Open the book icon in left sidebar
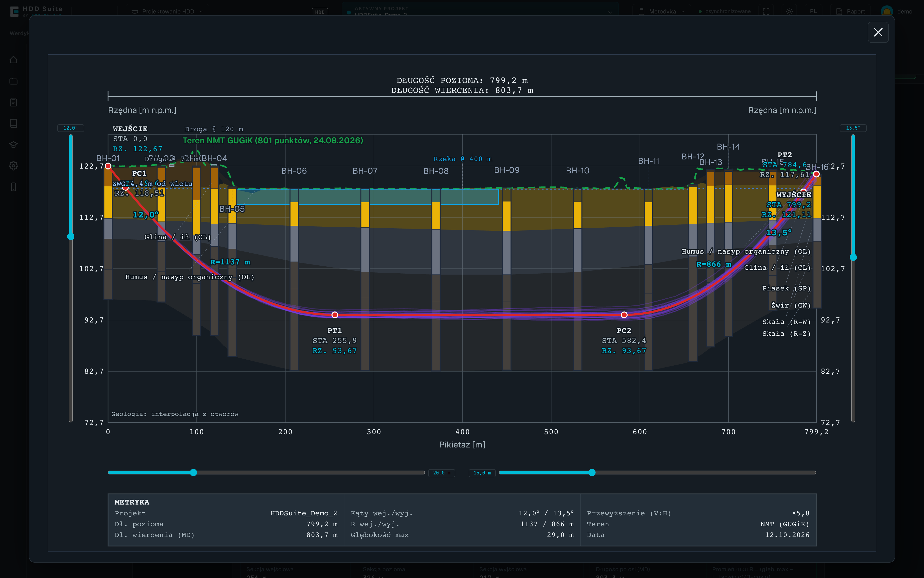This screenshot has height=578, width=924. click(x=13, y=123)
